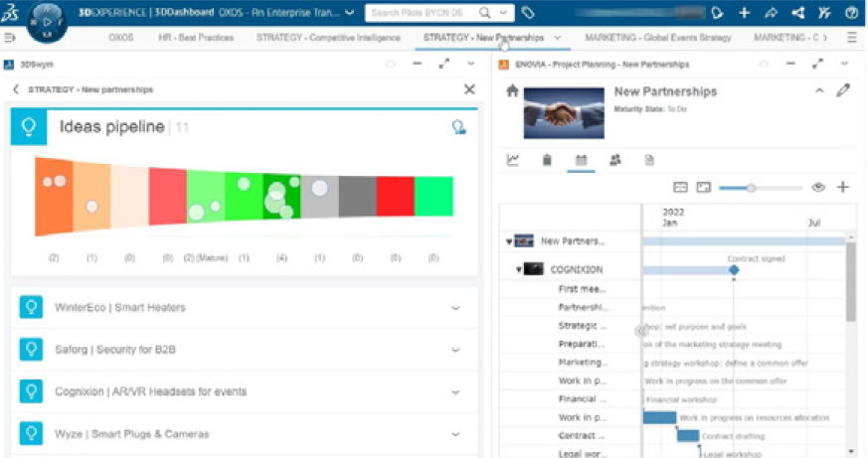
Task: Edit New Partnerships with the pencil icon
Action: (843, 91)
